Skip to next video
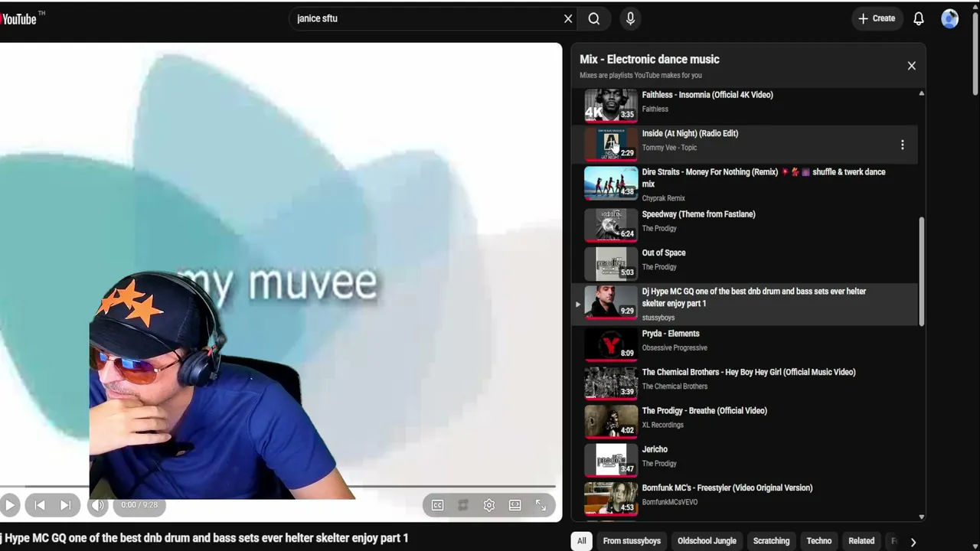The height and width of the screenshot is (551, 980). click(x=66, y=505)
